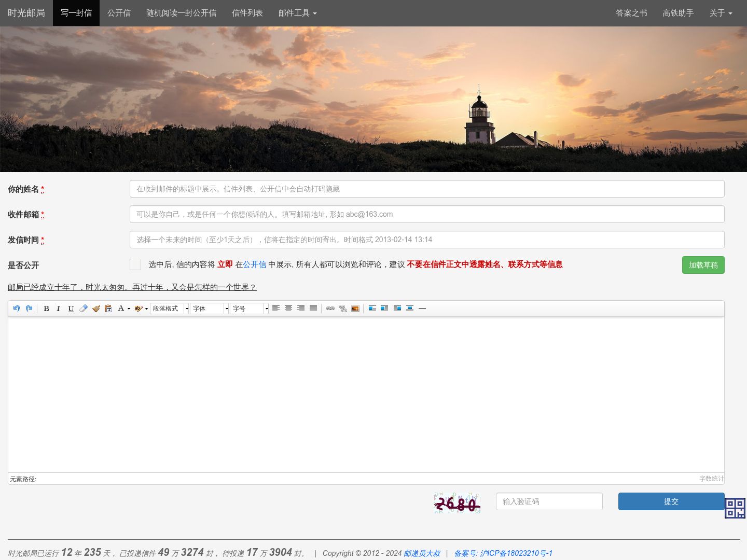
Task: Focus the 输入验证码 captcha field
Action: [x=549, y=501]
